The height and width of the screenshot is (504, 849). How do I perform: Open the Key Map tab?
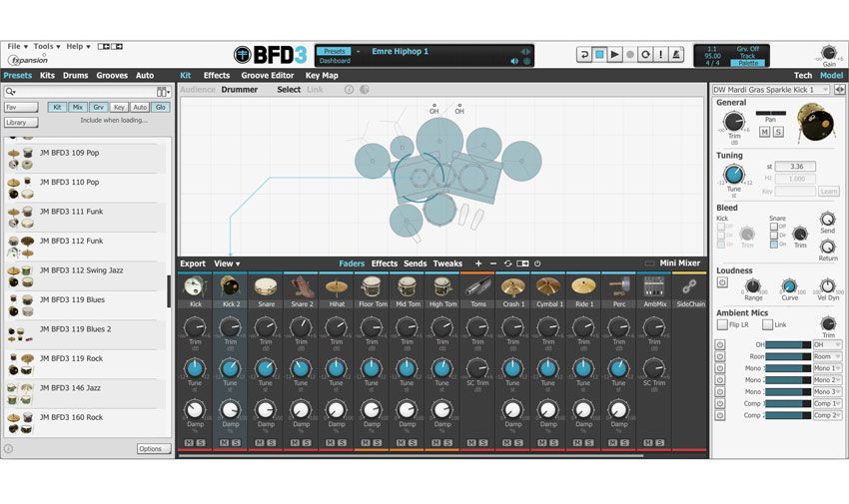(x=322, y=75)
